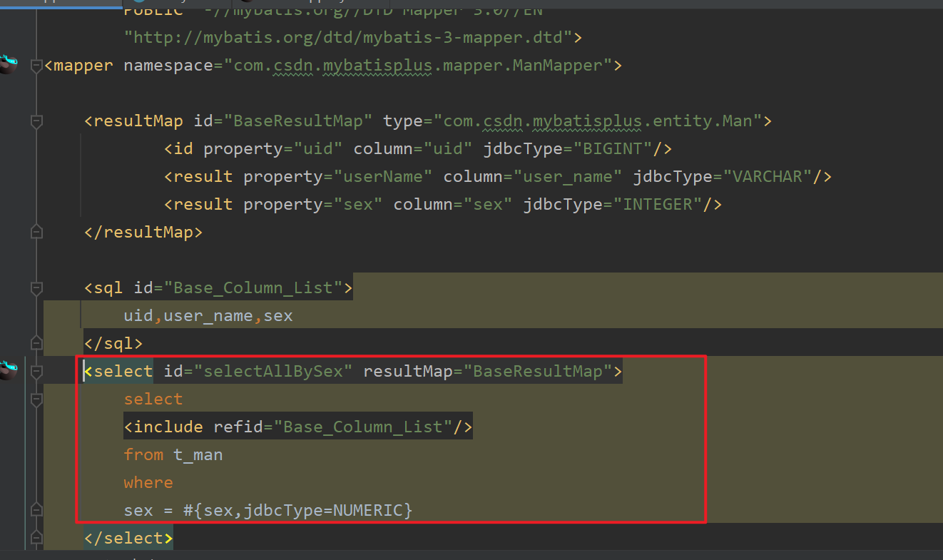This screenshot has height=560, width=943.
Task: Click the id value BaseResultMap in the resultMap tag
Action: [x=298, y=121]
